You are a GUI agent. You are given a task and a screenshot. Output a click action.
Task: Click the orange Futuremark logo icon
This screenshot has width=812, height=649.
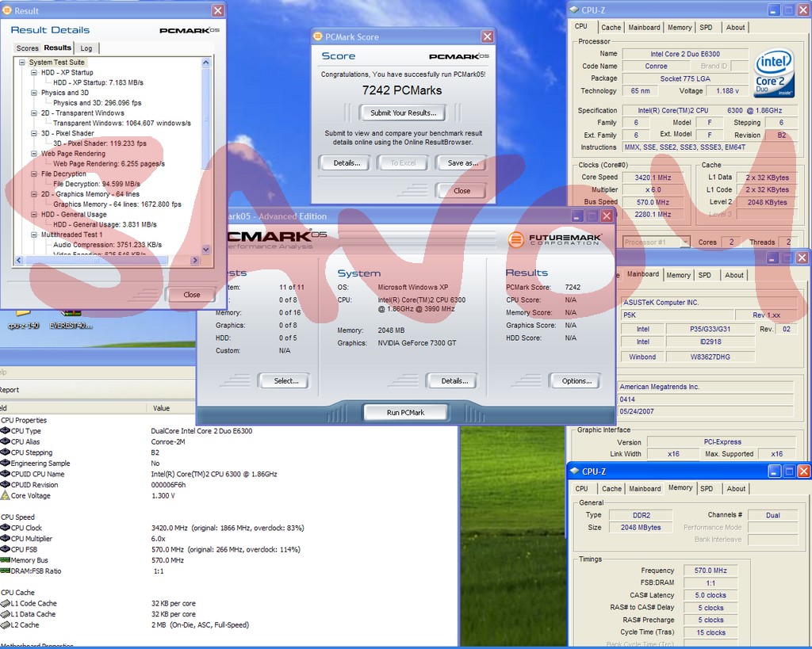click(x=515, y=239)
